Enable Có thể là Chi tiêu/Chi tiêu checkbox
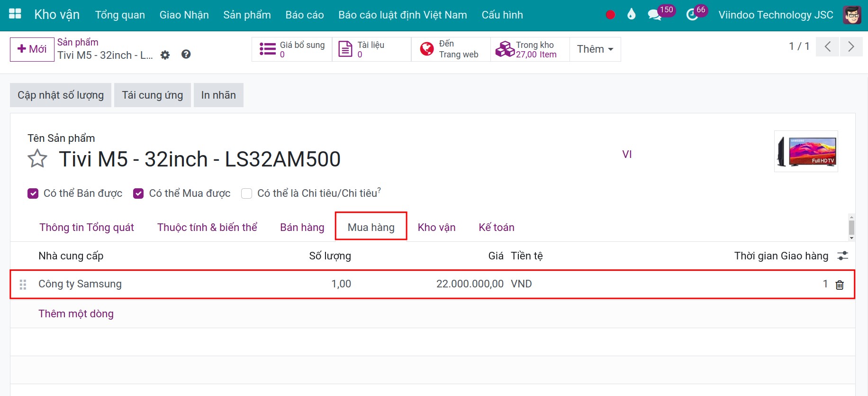This screenshot has height=396, width=868. coord(246,193)
